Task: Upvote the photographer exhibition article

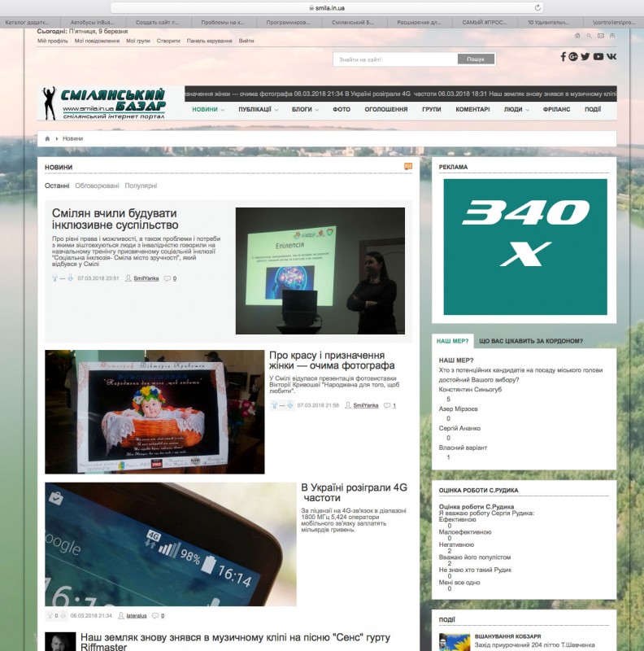Action: tap(274, 405)
